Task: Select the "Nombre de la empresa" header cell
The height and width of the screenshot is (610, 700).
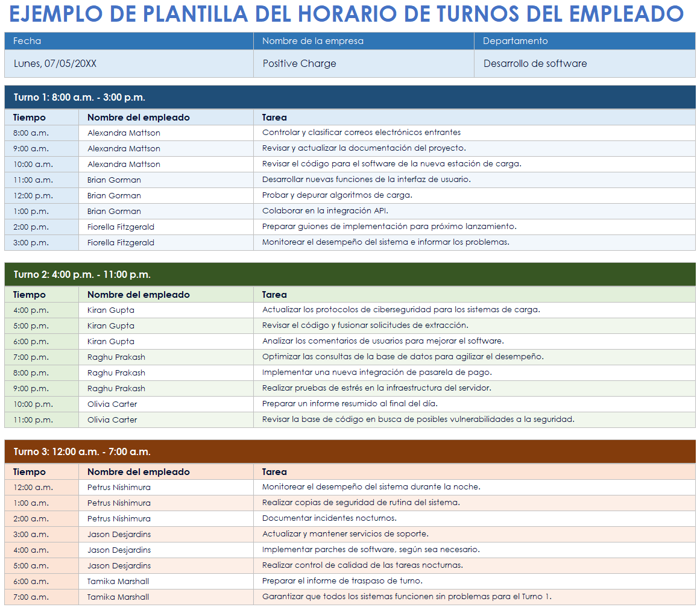Action: tap(313, 41)
